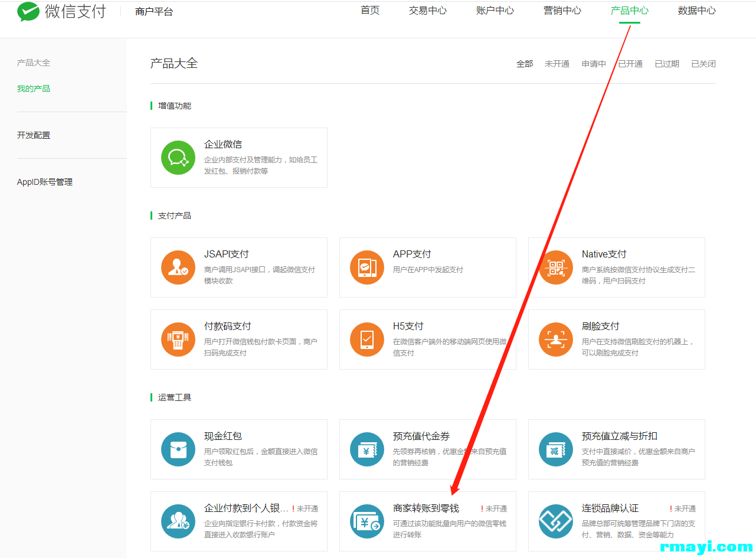Click the 企业付款到个人银行卡 icon
This screenshot has width=756, height=558.
click(178, 521)
